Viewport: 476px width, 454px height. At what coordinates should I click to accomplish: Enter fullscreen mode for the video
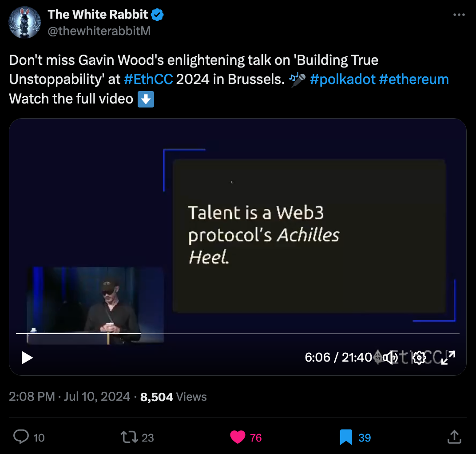(x=448, y=358)
